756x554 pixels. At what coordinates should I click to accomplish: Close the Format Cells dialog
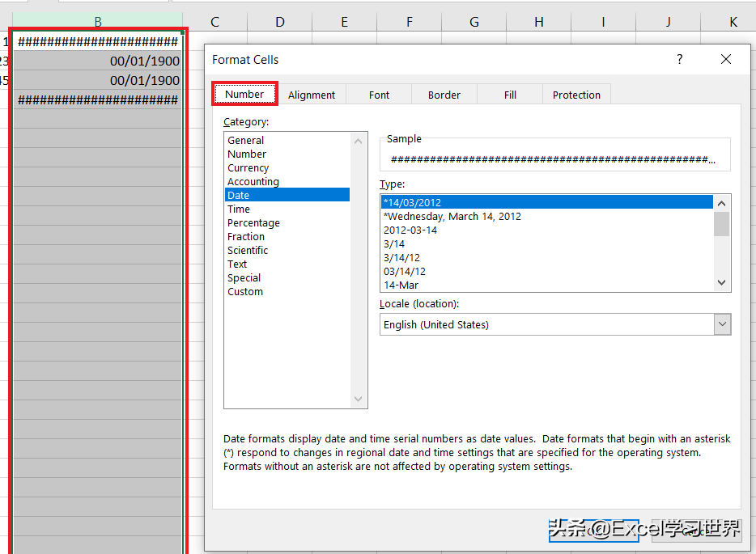725,59
